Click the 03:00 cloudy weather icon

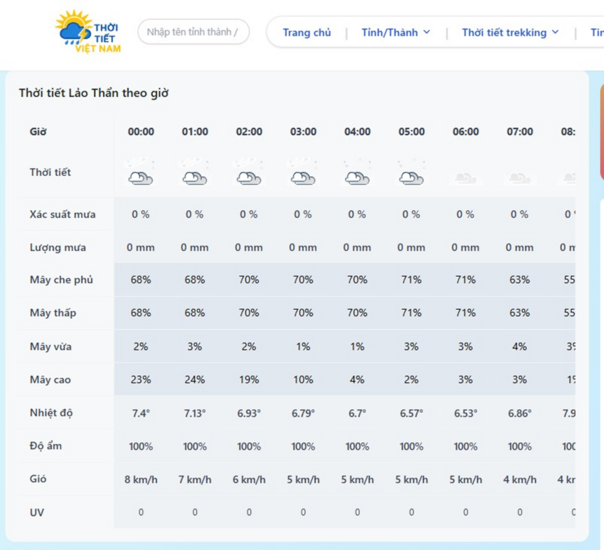pos(303,177)
